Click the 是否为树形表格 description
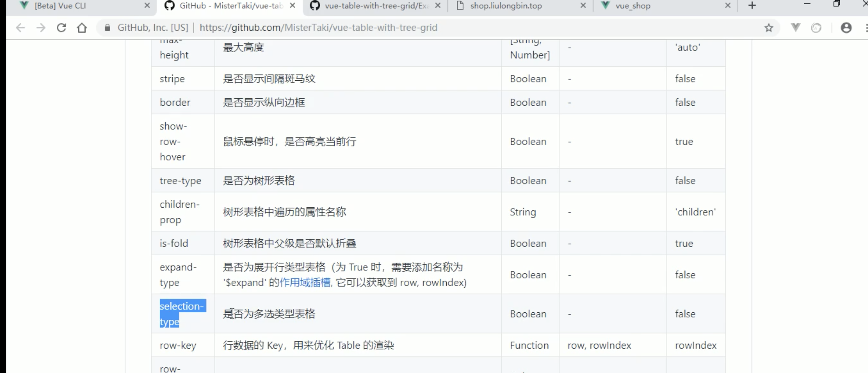Image resolution: width=868 pixels, height=373 pixels. [x=259, y=181]
